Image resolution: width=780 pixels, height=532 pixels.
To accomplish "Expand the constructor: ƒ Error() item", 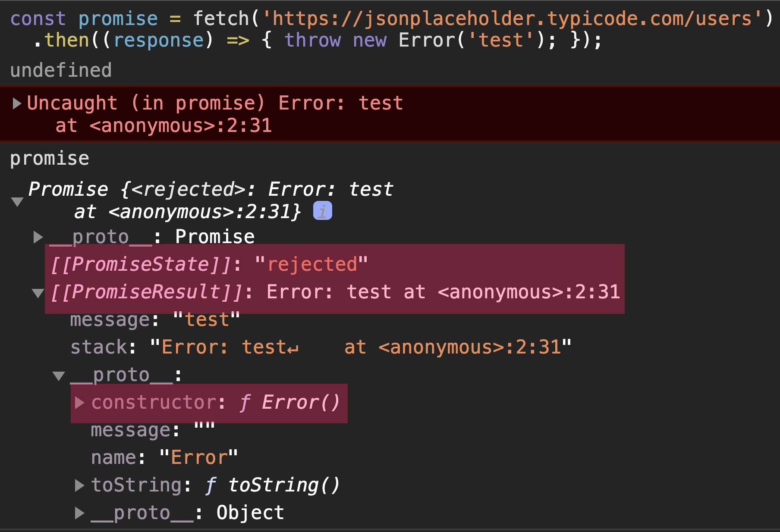I will click(79, 403).
